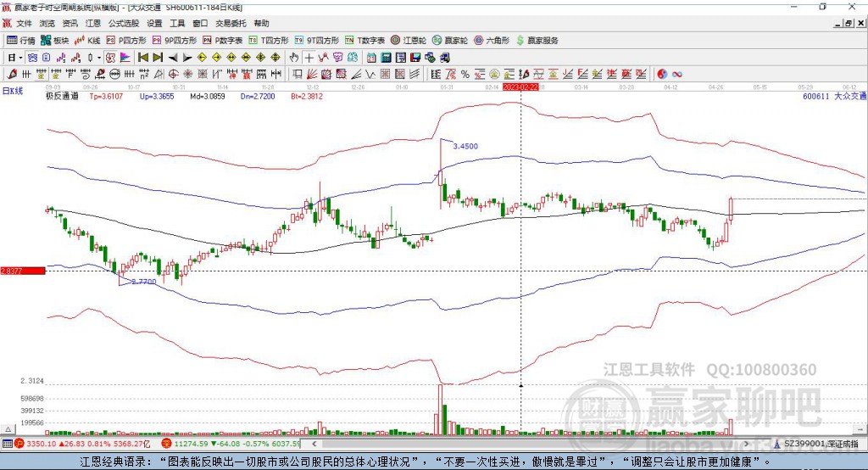This screenshot has height=470, width=868.
Task: Step chart right with black right arrow
Action: pyautogui.click(x=187, y=58)
